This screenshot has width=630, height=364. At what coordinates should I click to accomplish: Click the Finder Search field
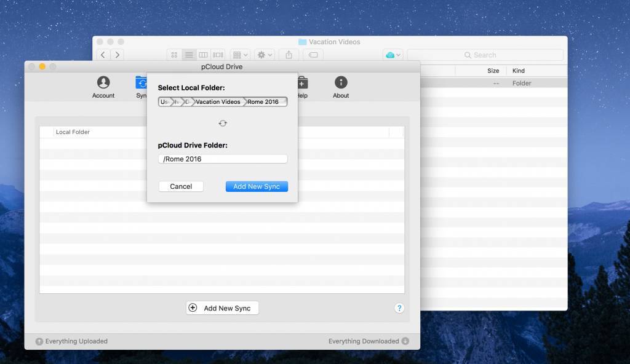coord(485,55)
